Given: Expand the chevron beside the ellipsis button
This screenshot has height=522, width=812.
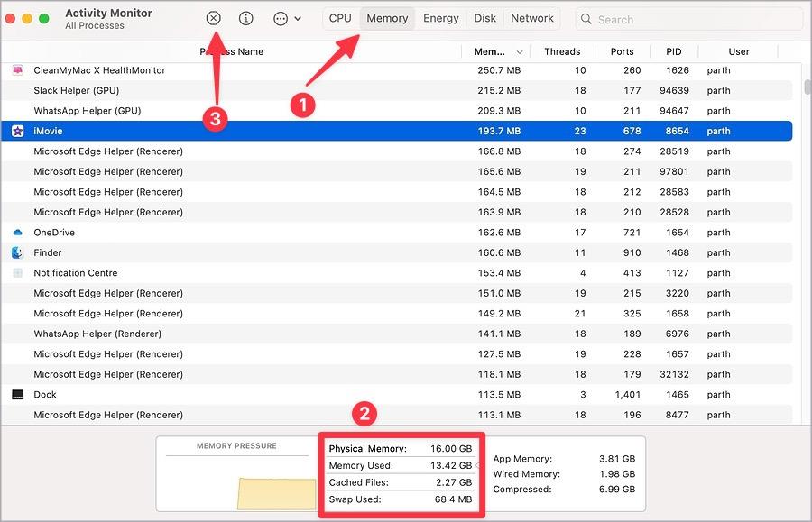Looking at the screenshot, I should tap(298, 19).
